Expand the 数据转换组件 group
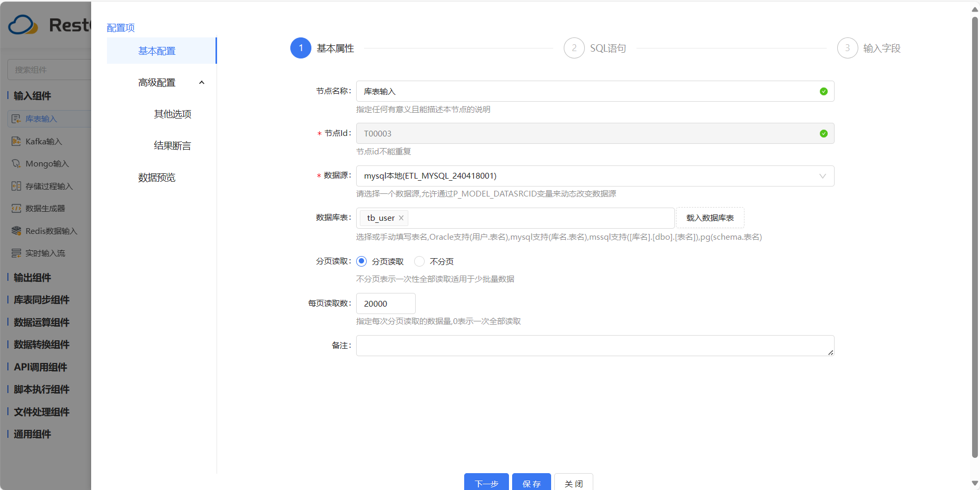The width and height of the screenshot is (980, 490). click(41, 345)
